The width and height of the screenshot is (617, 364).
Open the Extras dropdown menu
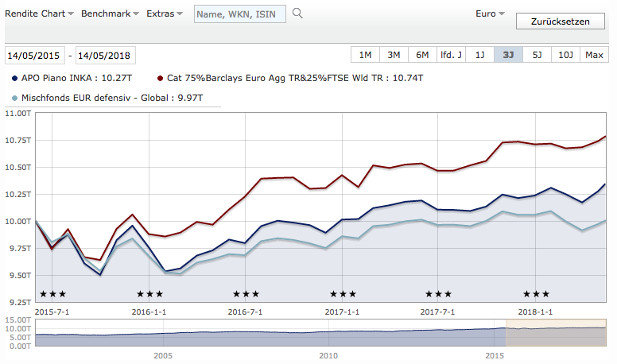(165, 14)
